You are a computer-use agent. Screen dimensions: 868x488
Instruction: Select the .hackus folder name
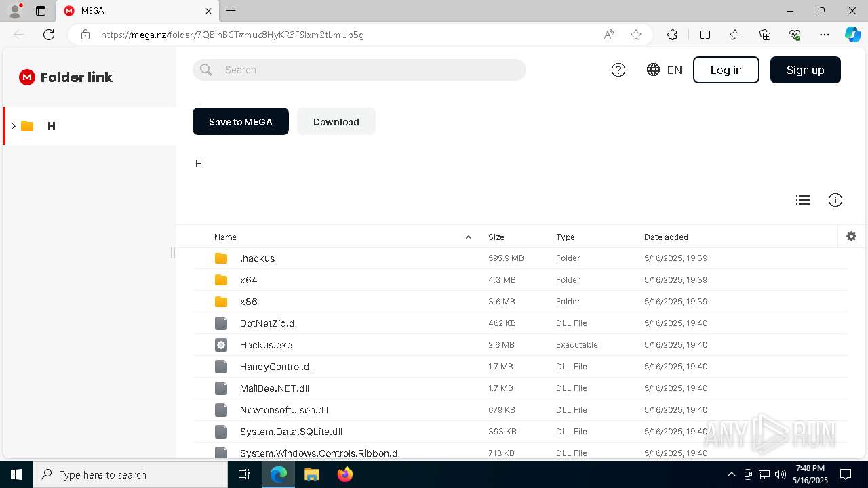pyautogui.click(x=257, y=258)
